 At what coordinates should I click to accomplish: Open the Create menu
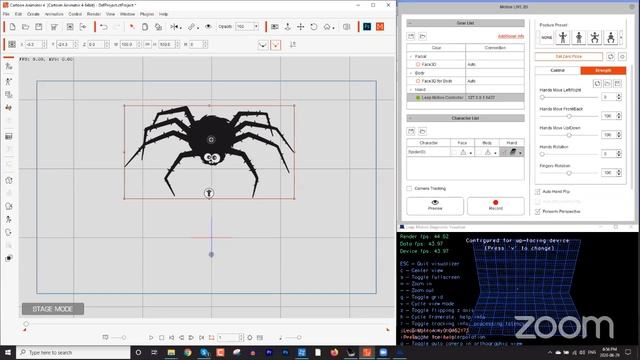[x=33, y=14]
